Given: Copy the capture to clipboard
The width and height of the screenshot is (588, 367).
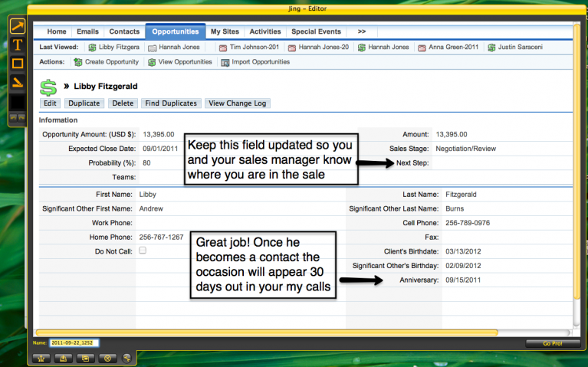Looking at the screenshot, I should point(86,359).
